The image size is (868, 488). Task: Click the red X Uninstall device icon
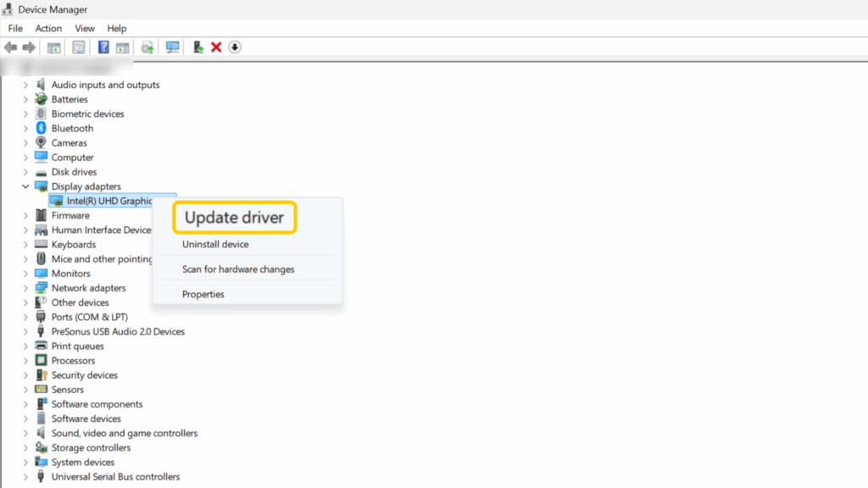(x=216, y=47)
